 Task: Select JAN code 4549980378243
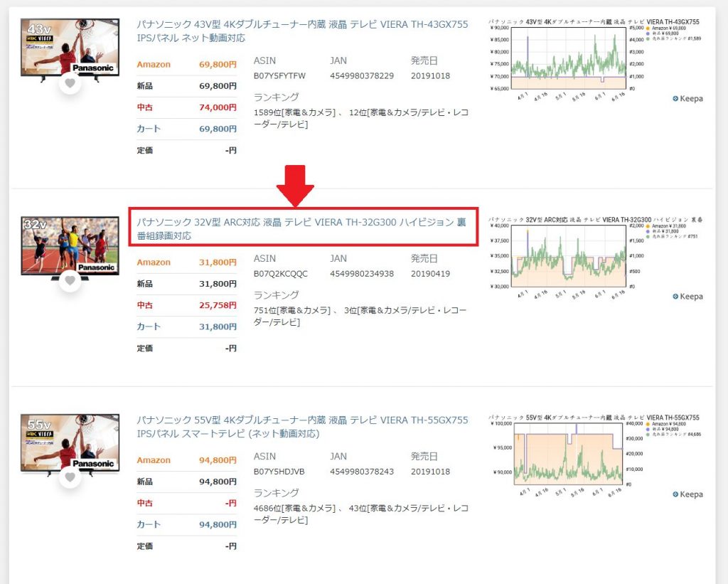(362, 472)
